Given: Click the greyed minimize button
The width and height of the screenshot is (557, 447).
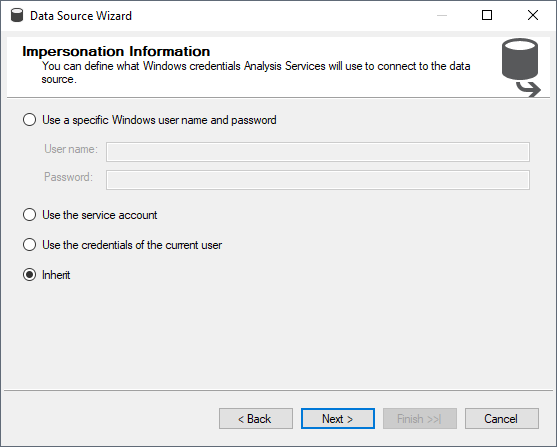Looking at the screenshot, I should (442, 15).
